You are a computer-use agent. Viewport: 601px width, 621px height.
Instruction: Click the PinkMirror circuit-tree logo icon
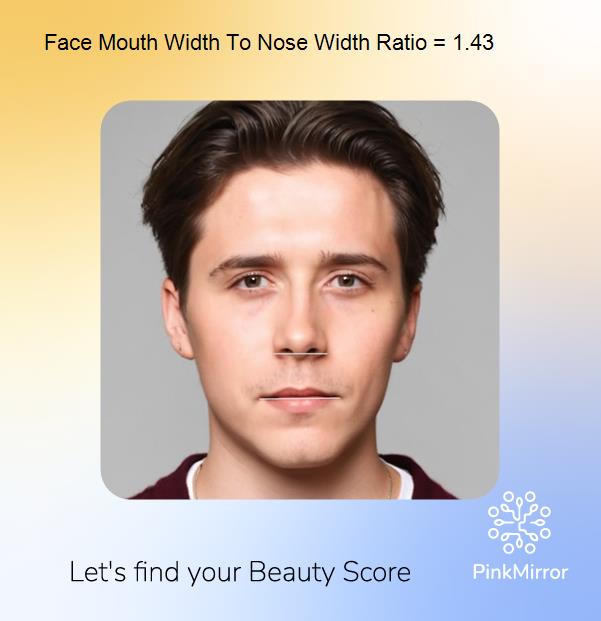tap(519, 522)
